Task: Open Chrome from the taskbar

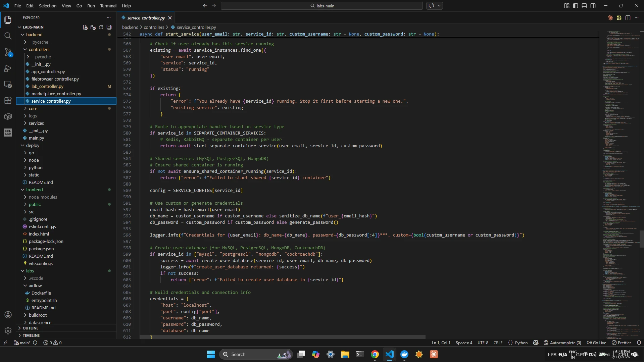Action: click(x=375, y=354)
